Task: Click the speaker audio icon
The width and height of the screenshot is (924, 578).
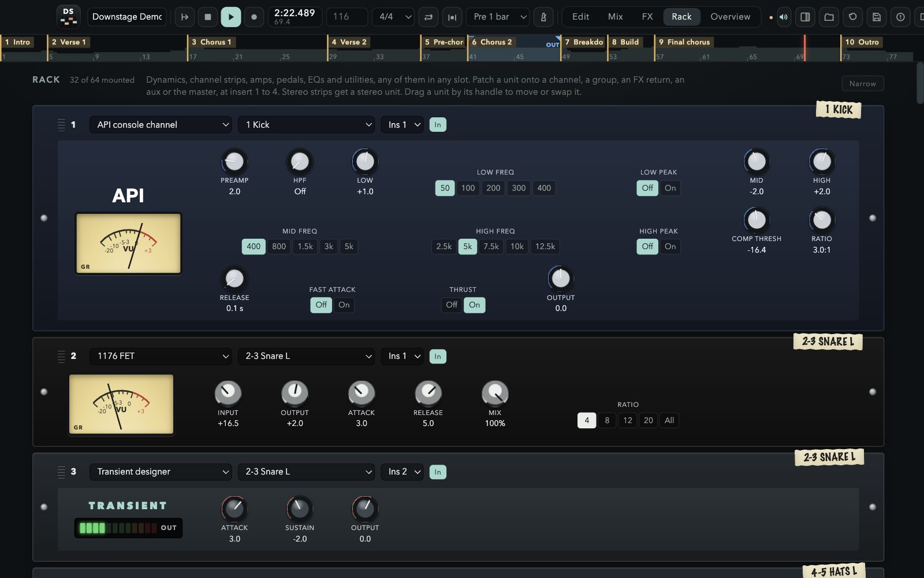Action: [784, 17]
